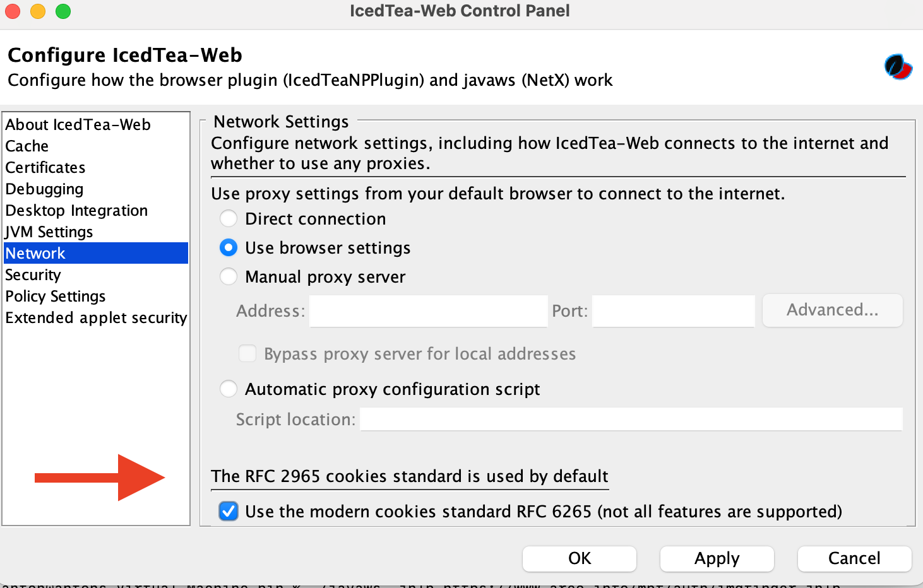
Task: Click Apply to save network settings
Action: click(x=717, y=558)
